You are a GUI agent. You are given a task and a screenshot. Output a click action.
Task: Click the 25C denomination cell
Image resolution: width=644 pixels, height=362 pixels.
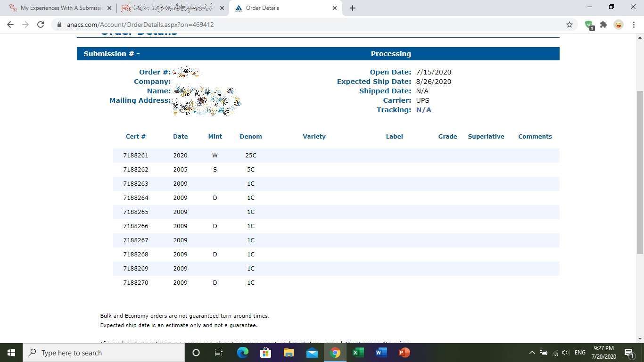251,155
